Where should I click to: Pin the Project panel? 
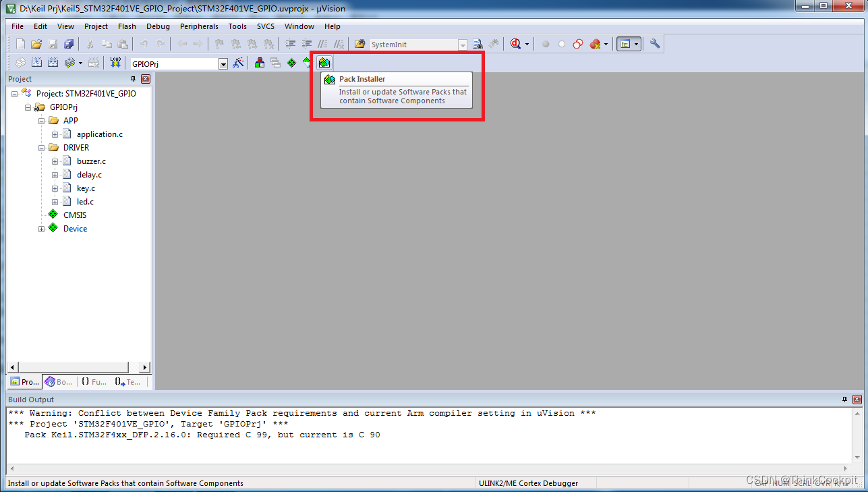[133, 79]
